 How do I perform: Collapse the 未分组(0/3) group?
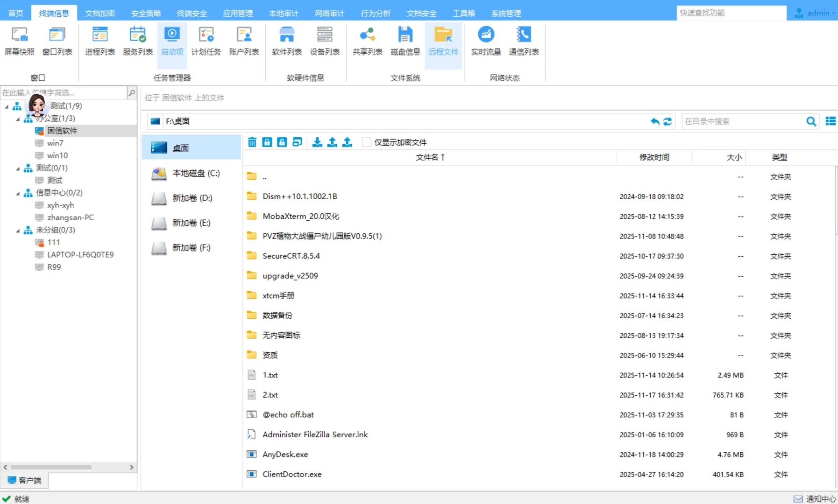click(17, 230)
